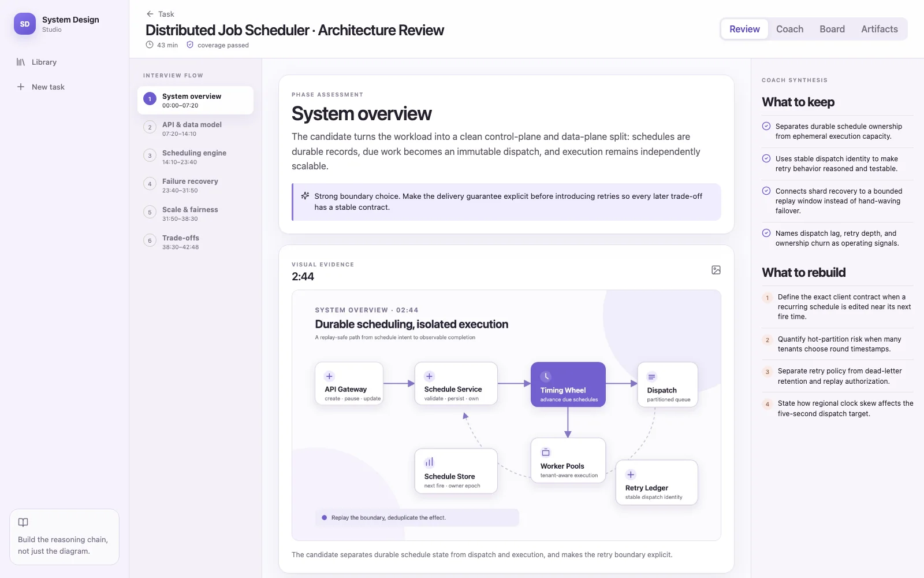Viewport: 924px width, 578px height.
Task: Click rebuild item 'State how regional clock skew'
Action: click(x=837, y=408)
